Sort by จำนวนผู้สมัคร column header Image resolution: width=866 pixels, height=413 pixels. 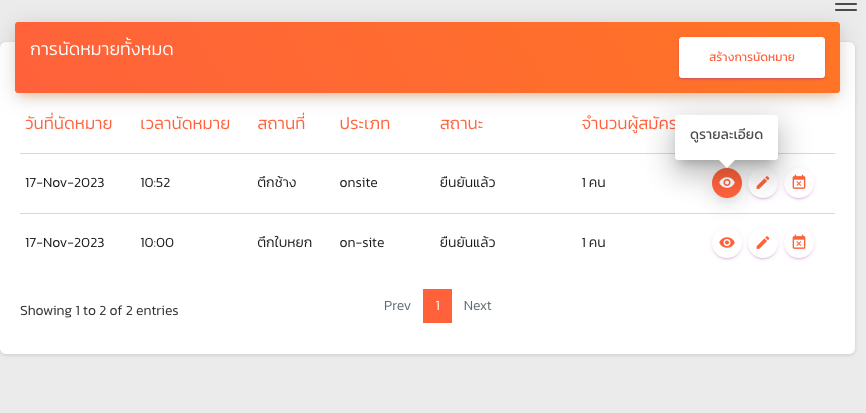[628, 124]
